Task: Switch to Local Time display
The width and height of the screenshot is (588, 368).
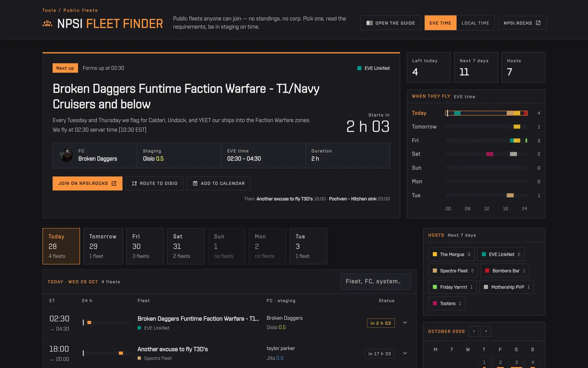Action: coord(475,23)
